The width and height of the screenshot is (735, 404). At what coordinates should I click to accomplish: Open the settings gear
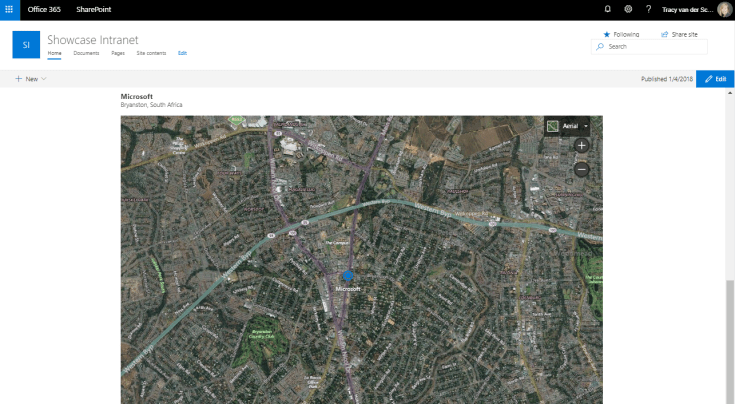pyautogui.click(x=628, y=9)
